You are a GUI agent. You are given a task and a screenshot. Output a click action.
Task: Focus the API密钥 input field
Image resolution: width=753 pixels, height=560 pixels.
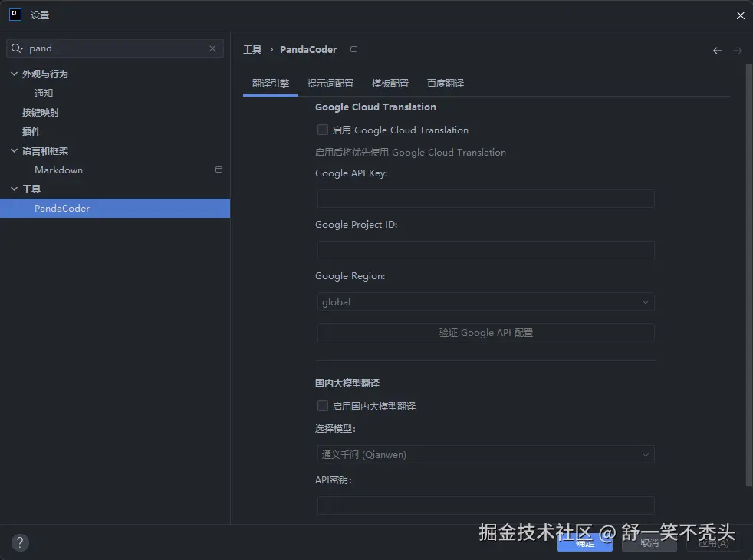coord(485,506)
